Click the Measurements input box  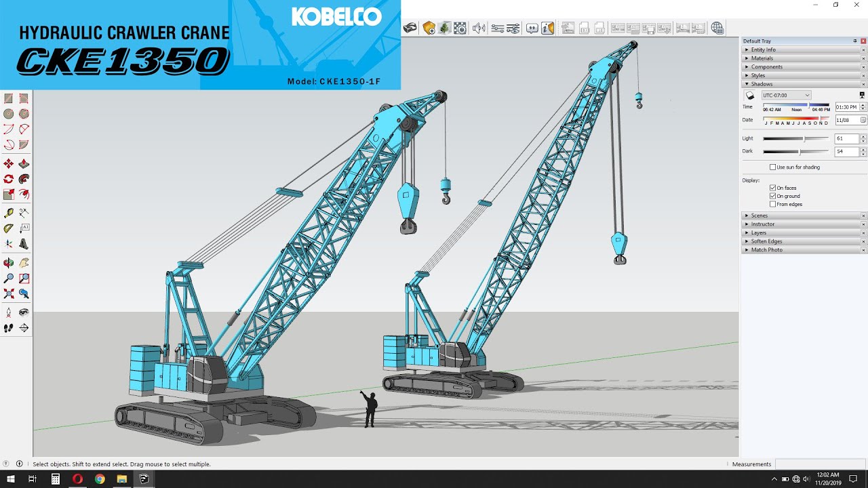tap(821, 464)
